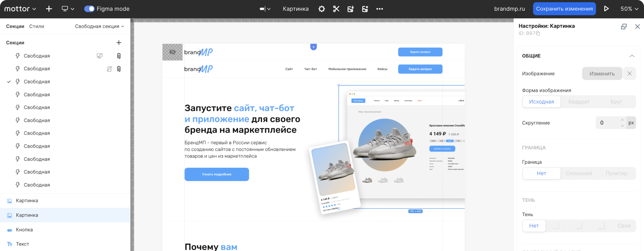Click the Чат-бот nav item on the canvas

311,69
